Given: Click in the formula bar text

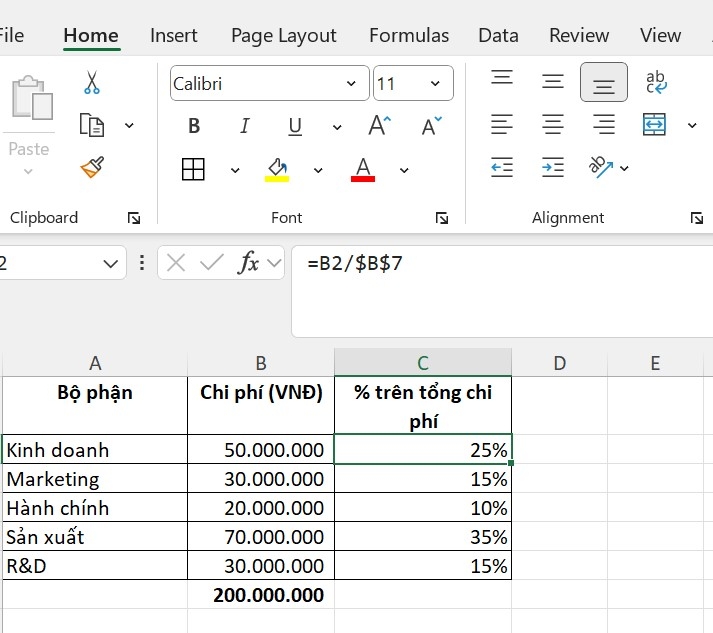Looking at the screenshot, I should (x=355, y=263).
